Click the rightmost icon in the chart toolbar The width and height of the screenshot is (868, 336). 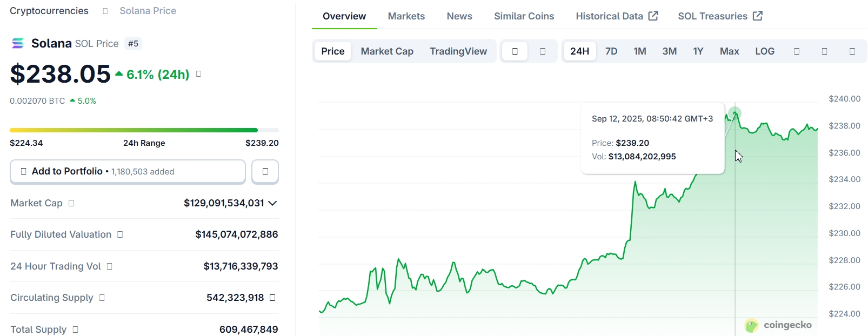click(852, 51)
